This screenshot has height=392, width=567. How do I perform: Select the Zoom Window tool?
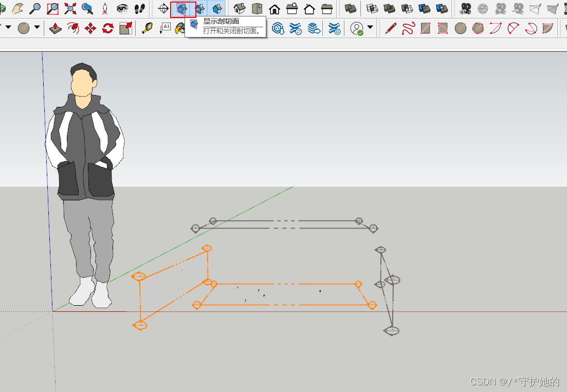52,8
